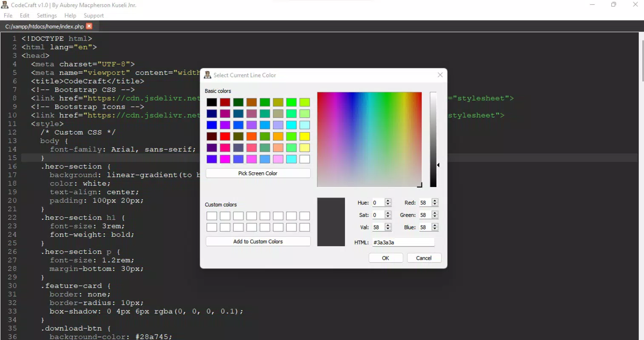Image resolution: width=644 pixels, height=340 pixels.
Task: Increase the Sat value with up arrow
Action: 388,213
